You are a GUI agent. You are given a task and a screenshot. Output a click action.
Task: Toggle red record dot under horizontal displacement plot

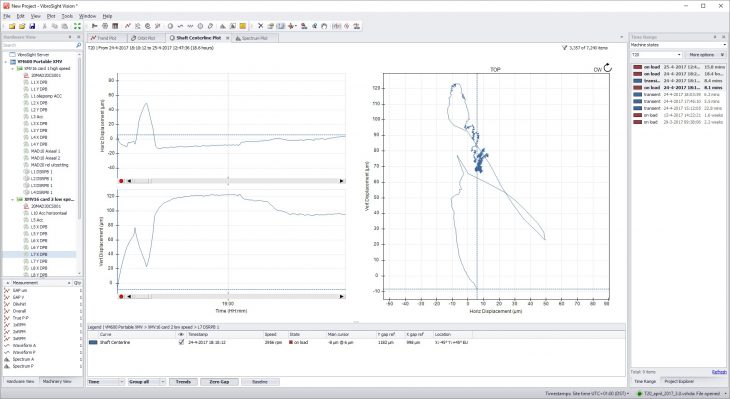[121, 181]
